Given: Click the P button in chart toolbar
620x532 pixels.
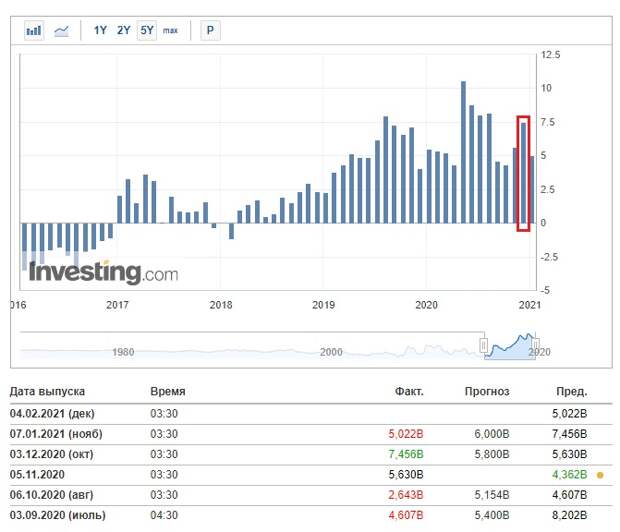Looking at the screenshot, I should (210, 30).
